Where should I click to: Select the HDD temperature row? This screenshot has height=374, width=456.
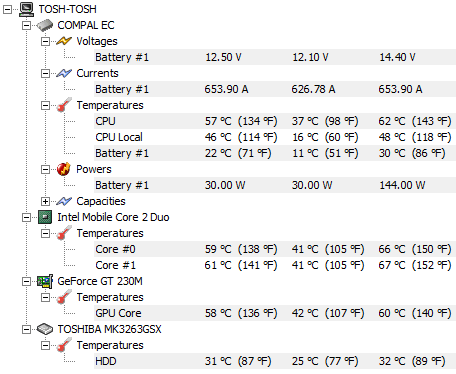275,361
